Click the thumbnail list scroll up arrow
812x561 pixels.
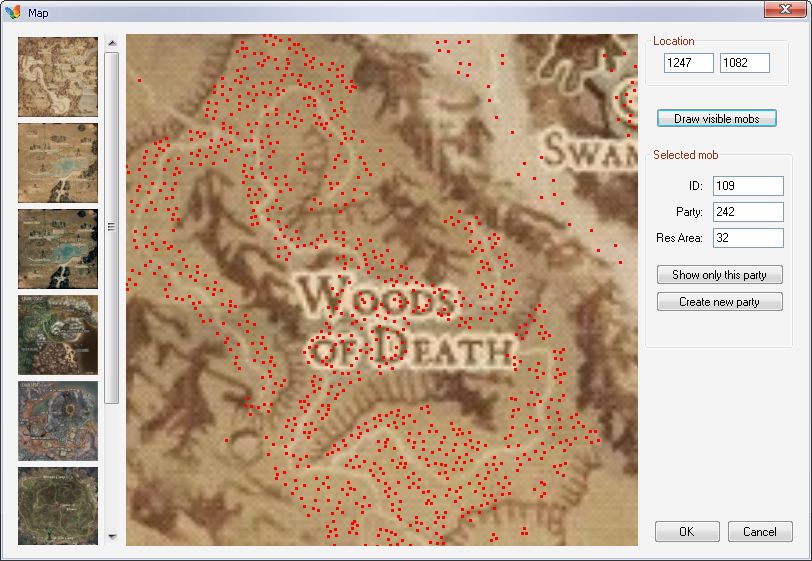click(112, 43)
